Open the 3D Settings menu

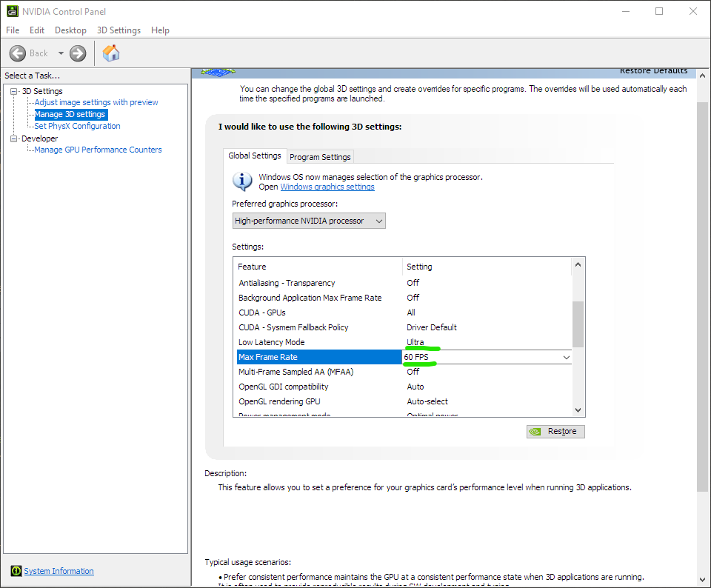point(118,30)
